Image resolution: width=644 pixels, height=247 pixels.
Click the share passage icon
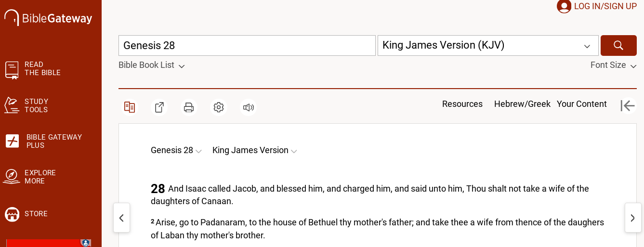point(159,107)
